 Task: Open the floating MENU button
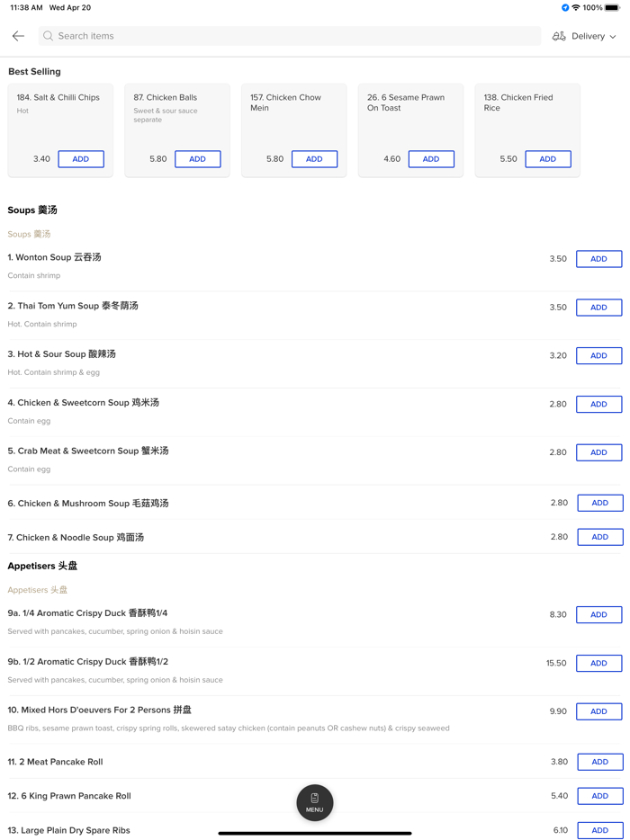315,802
